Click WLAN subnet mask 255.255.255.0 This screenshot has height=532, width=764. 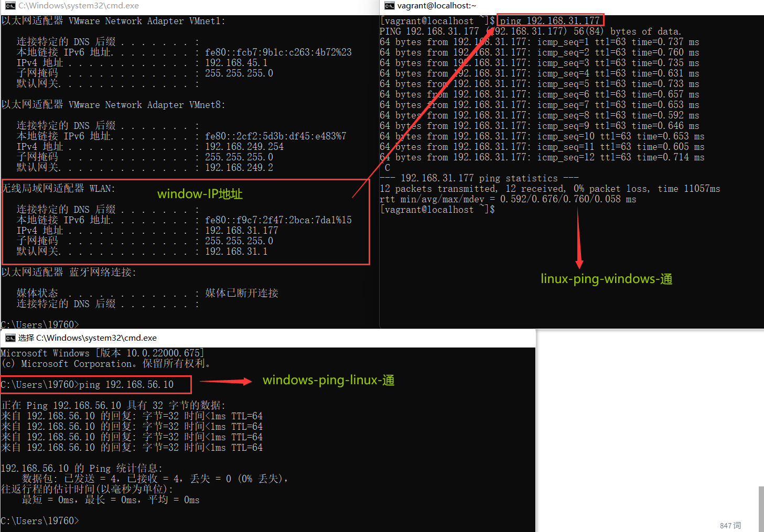coord(239,241)
